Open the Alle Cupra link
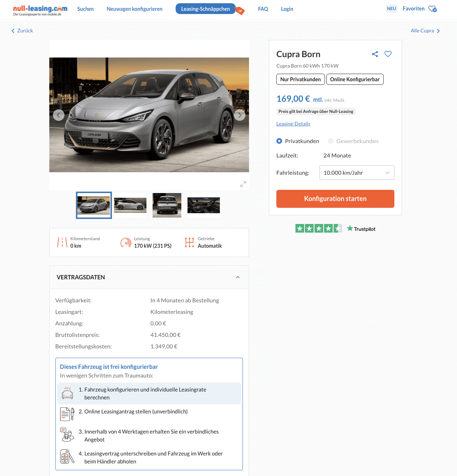The height and width of the screenshot is (476, 457). click(x=422, y=31)
